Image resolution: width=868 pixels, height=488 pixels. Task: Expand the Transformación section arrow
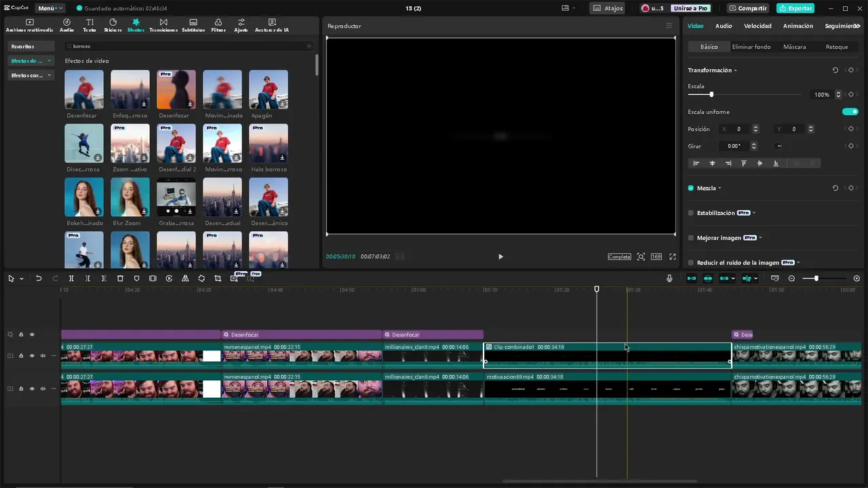pyautogui.click(x=736, y=70)
